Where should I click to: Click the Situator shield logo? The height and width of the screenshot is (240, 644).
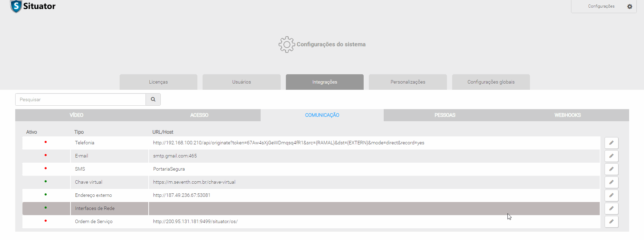16,6
